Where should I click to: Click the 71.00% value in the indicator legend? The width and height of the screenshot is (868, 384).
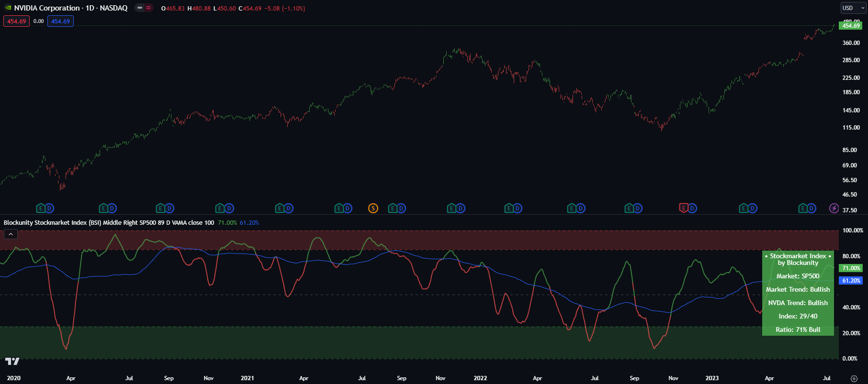click(227, 223)
